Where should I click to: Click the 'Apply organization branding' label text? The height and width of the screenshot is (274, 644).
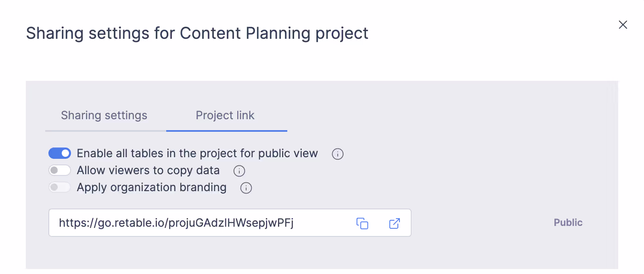(152, 188)
